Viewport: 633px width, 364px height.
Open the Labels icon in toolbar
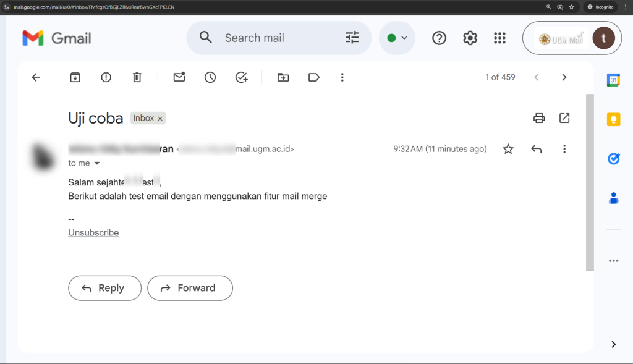[x=313, y=77]
